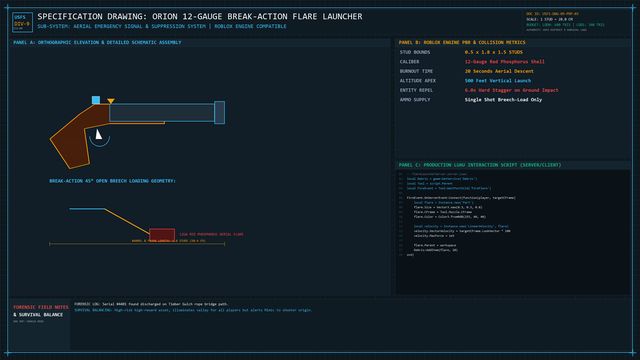Screen dimensions: 640x360
Task: Click the orange triangle marker above the barrel
Action: (x=111, y=101)
